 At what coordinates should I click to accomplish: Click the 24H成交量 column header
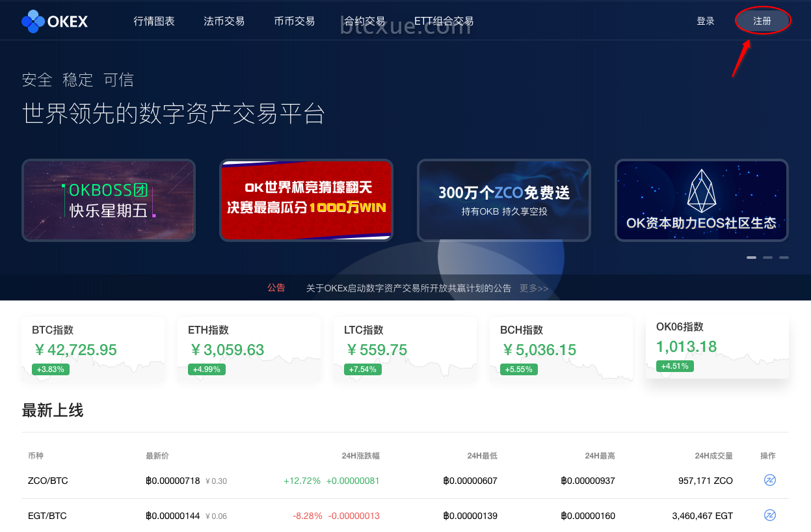pos(714,456)
